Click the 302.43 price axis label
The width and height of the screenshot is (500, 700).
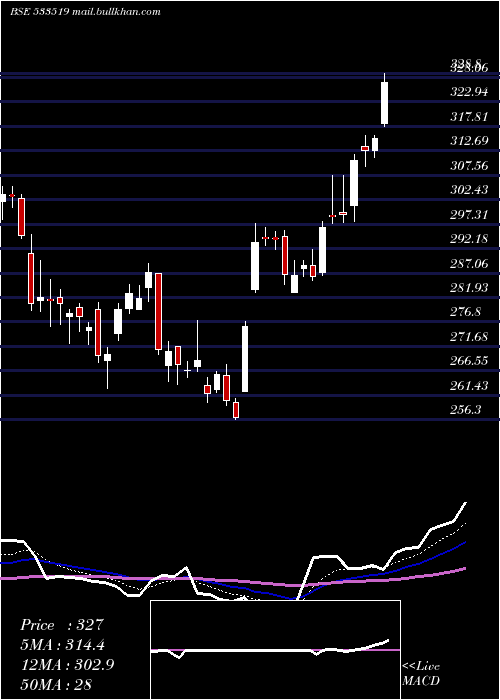point(469,190)
